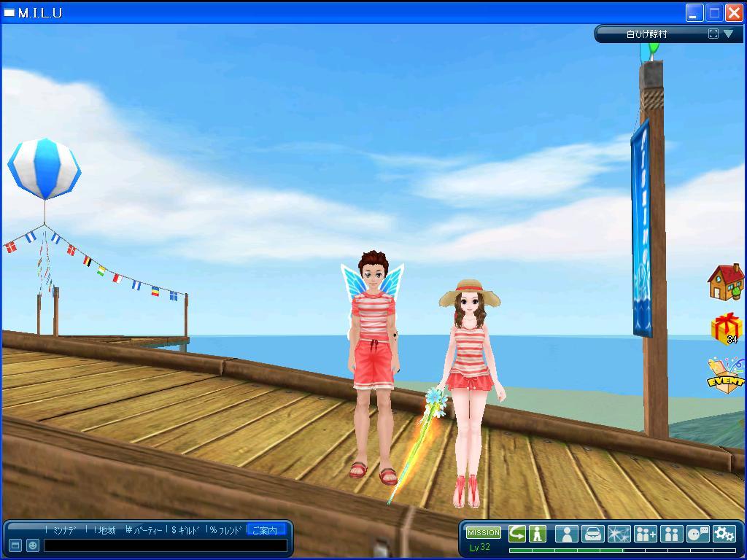Screen dimensions: 747x560
Task: Click the green standing figure icon
Action: (x=538, y=534)
